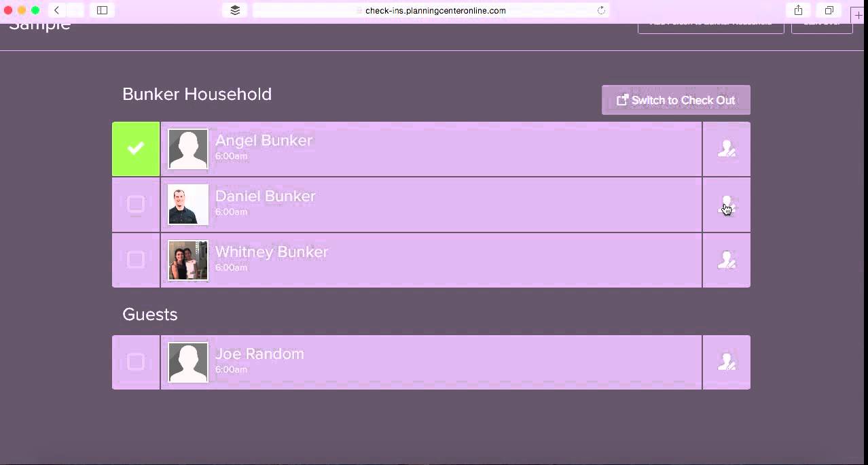Click the check-ins.planningcenteronline.com address bar

coord(431,10)
